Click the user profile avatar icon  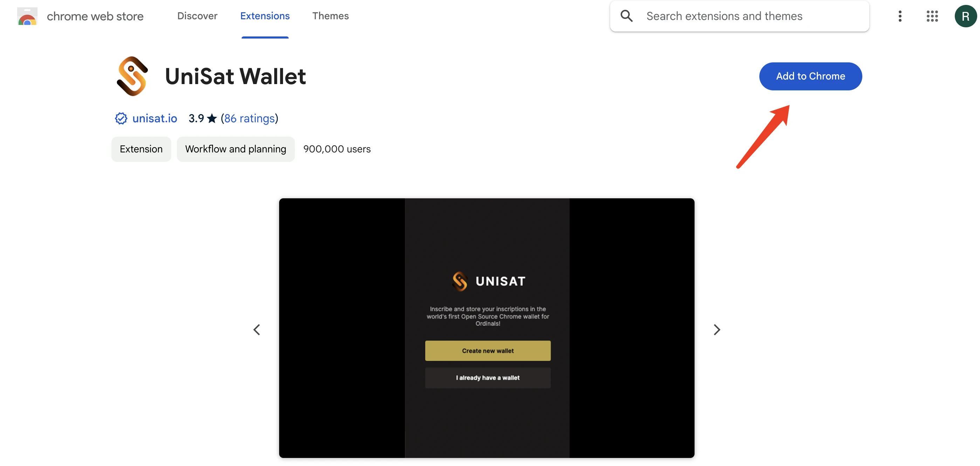965,16
